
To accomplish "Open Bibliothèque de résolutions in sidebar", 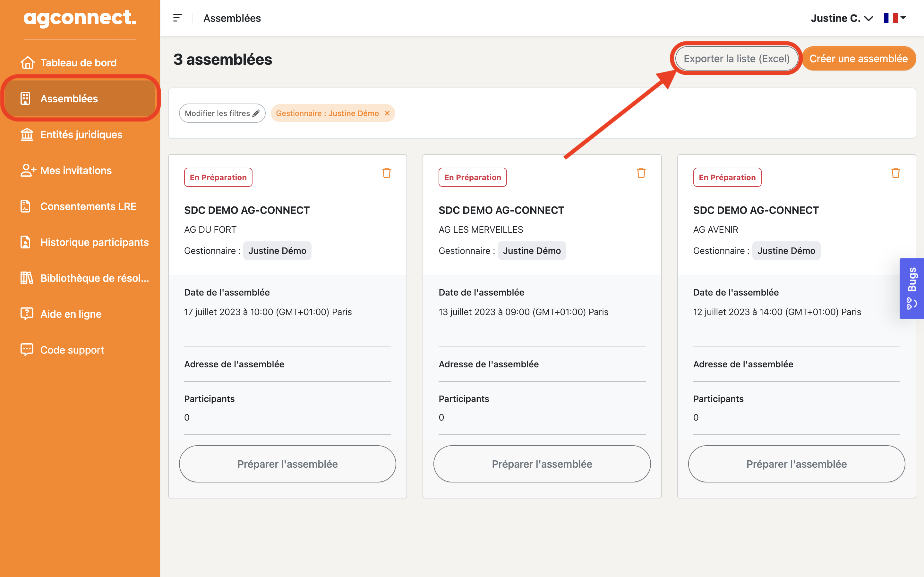I will pyautogui.click(x=94, y=278).
